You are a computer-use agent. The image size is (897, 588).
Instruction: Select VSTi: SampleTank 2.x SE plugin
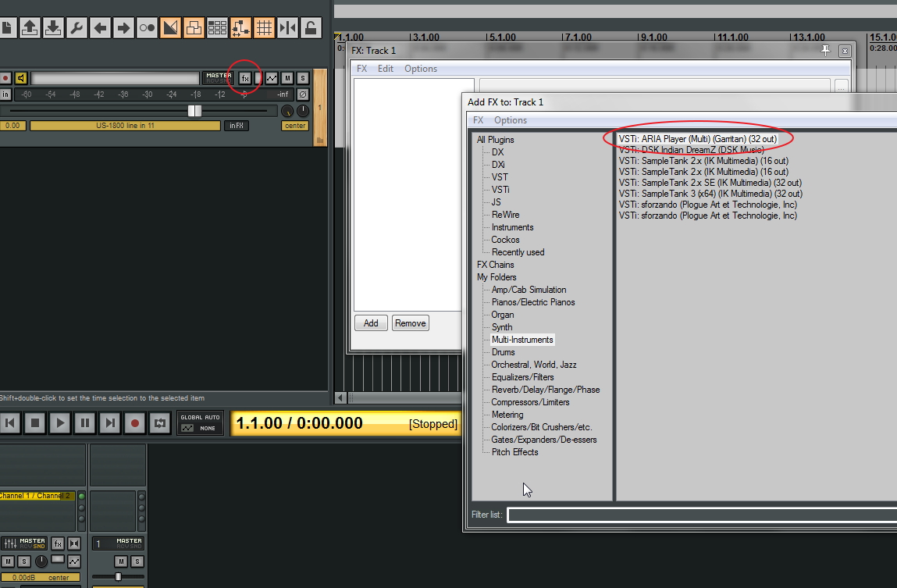710,183
